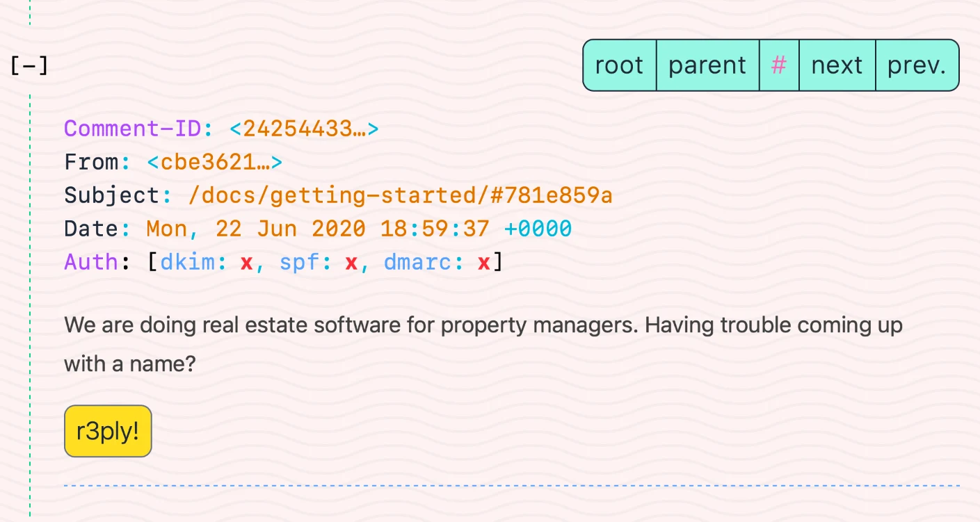Jump to the previous comment
The width and height of the screenshot is (980, 522).
[x=917, y=65]
